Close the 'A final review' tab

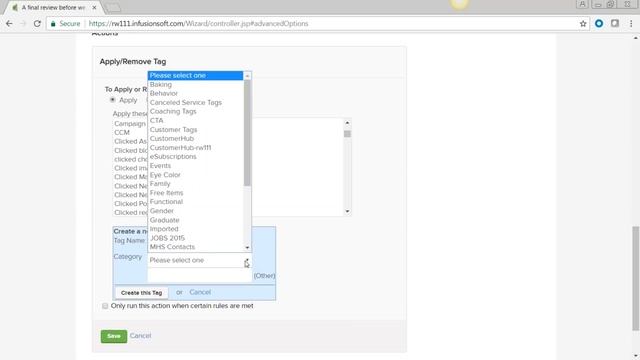[94, 7]
